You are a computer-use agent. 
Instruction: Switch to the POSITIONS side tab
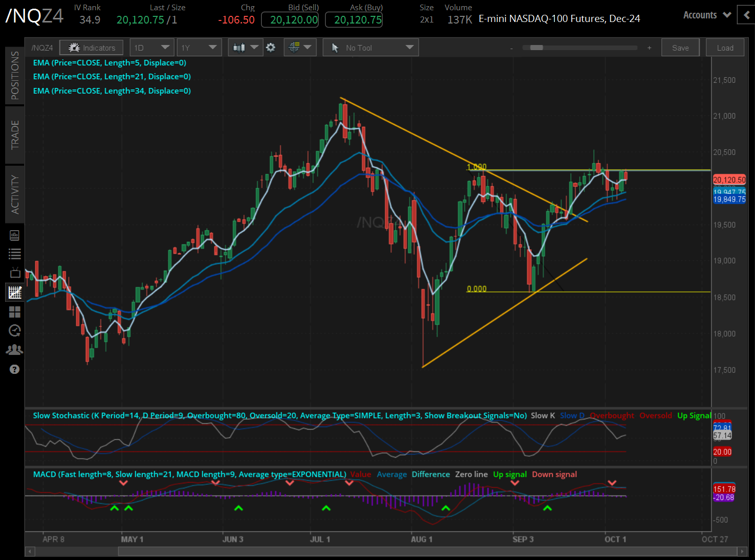(15, 75)
